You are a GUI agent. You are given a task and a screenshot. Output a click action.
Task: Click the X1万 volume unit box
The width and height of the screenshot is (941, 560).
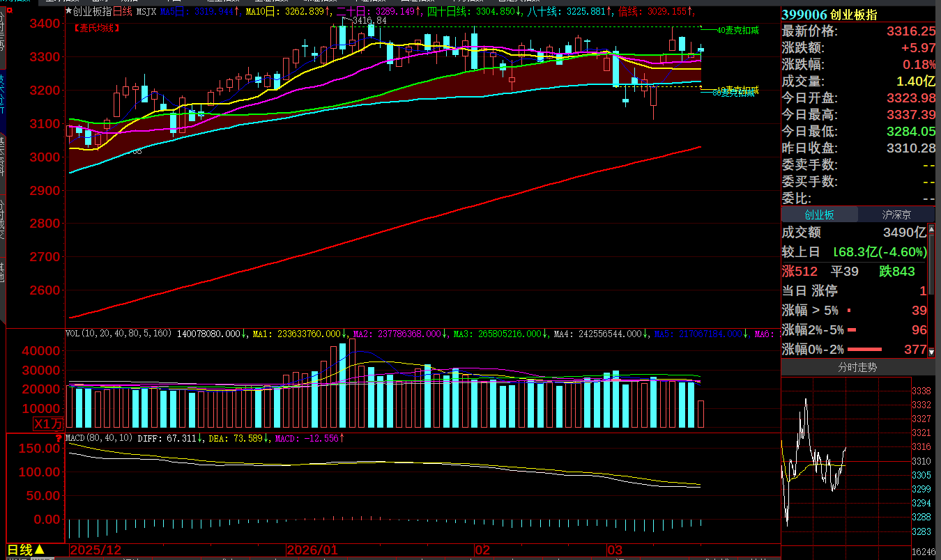(x=48, y=423)
